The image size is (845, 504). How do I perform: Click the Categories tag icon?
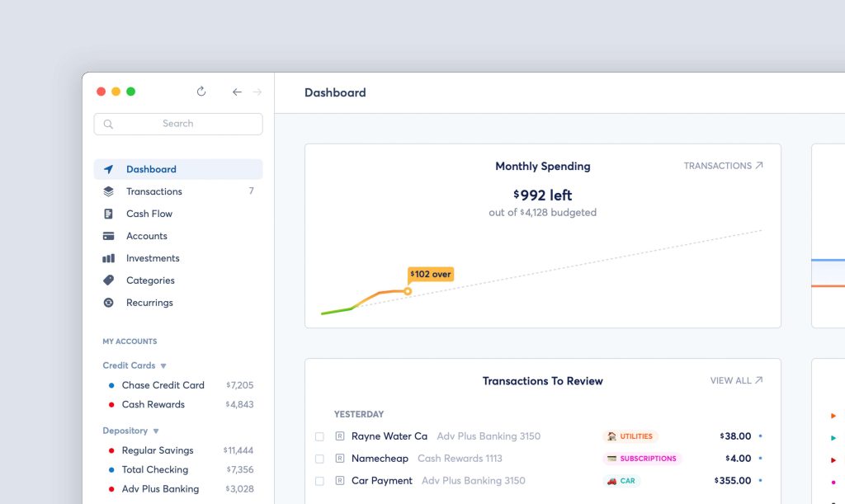pyautogui.click(x=108, y=280)
